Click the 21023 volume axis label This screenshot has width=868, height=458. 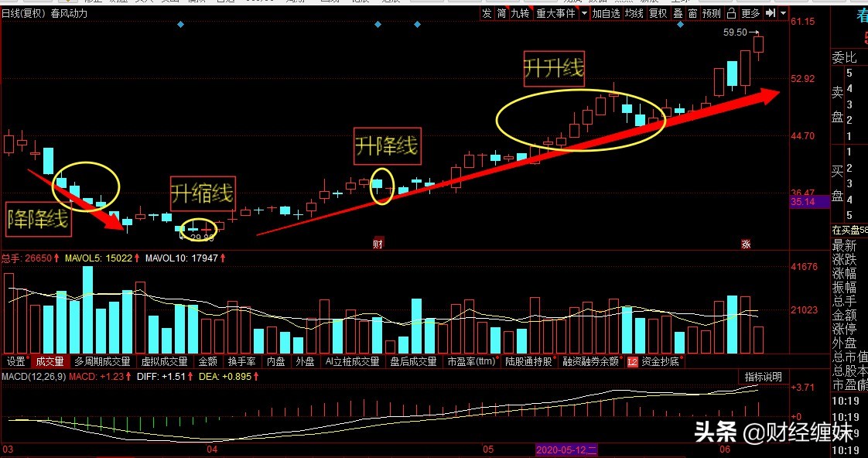pos(804,309)
